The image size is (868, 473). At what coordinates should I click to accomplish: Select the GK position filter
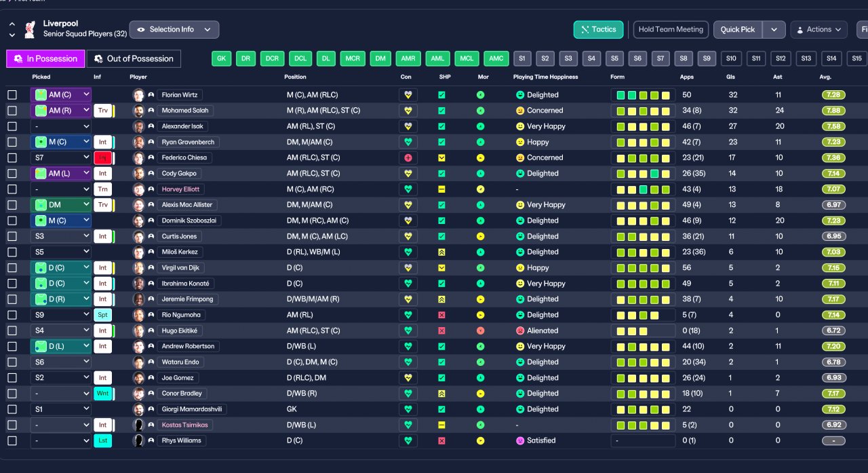(221, 58)
